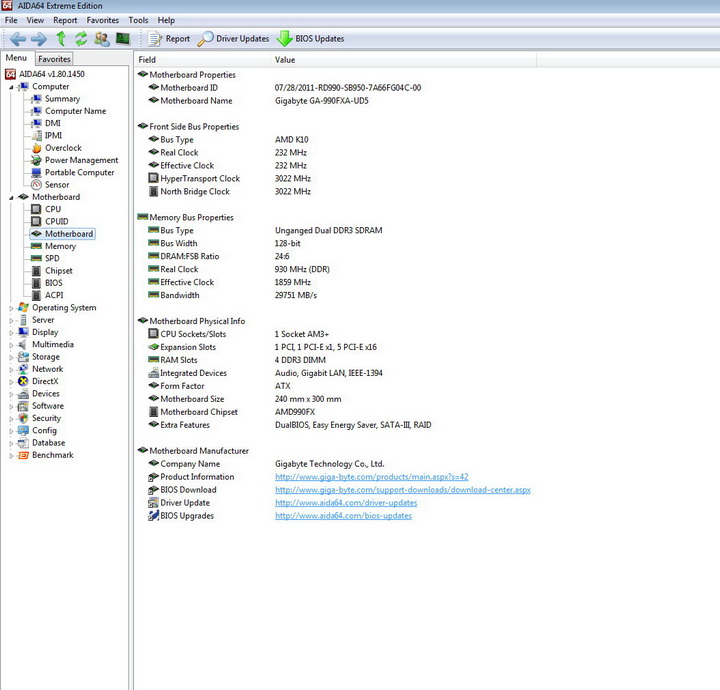Switch to the Menu tab

17,58
